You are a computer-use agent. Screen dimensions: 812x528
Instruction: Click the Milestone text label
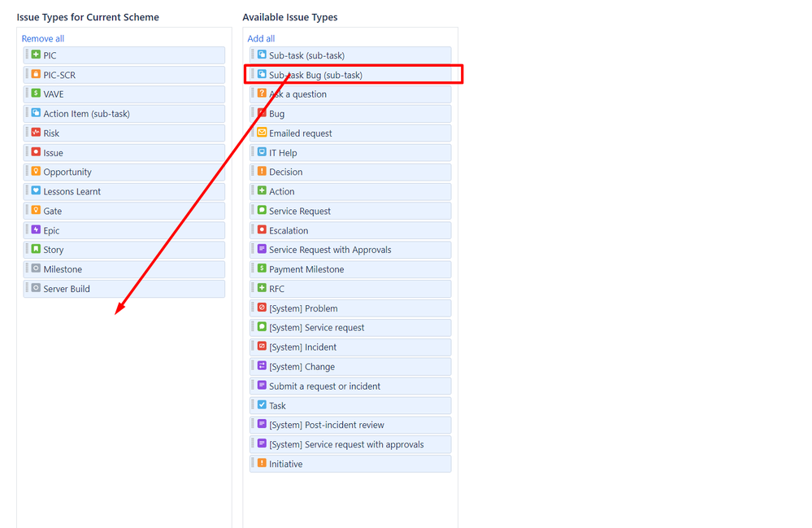point(63,269)
